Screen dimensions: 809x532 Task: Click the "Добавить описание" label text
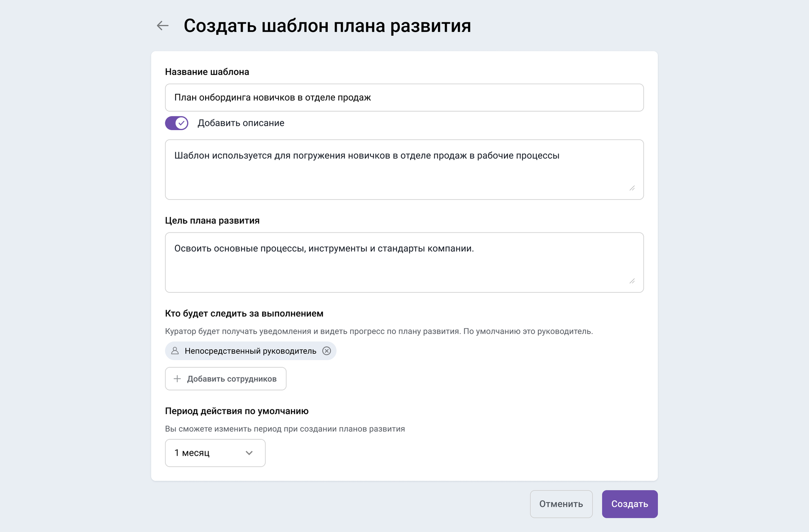click(241, 123)
